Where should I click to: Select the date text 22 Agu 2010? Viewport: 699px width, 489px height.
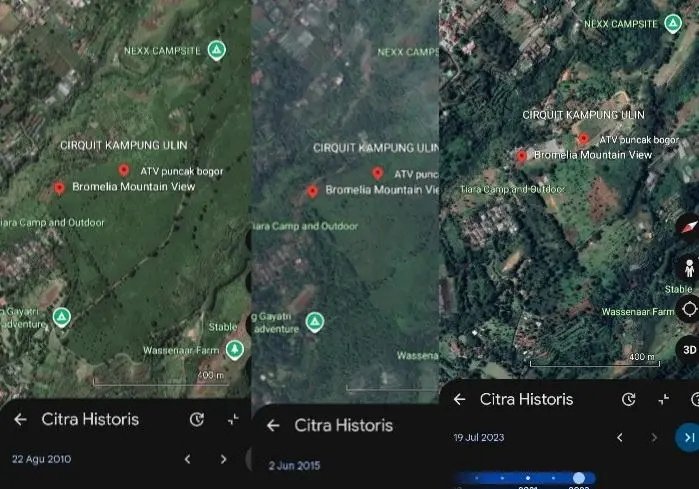(x=41, y=459)
